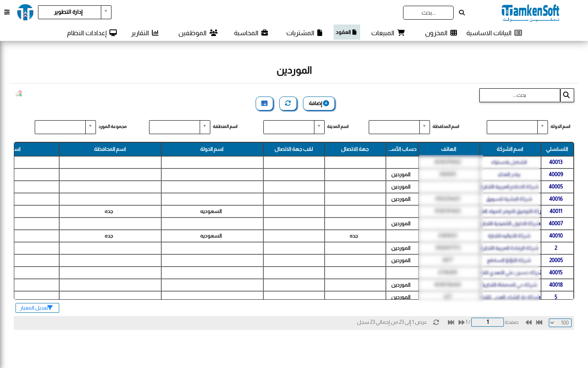Expand the إدارة التطوير dropdown
588x368 pixels.
coord(106,12)
